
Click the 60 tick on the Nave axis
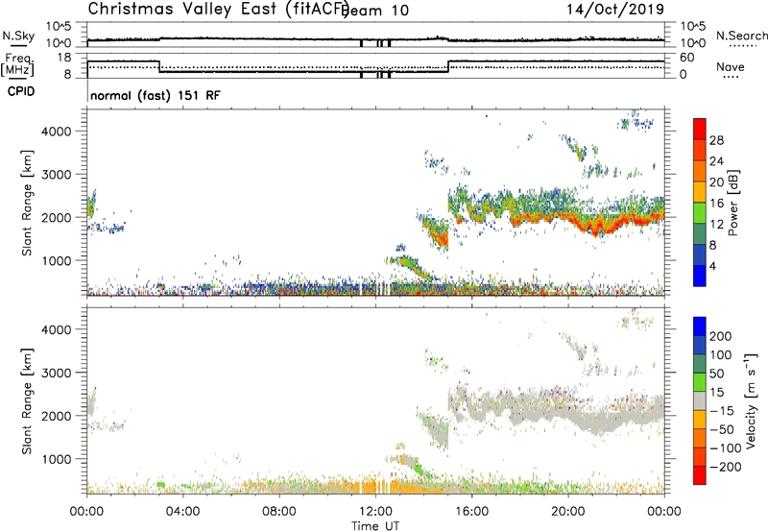click(687, 58)
